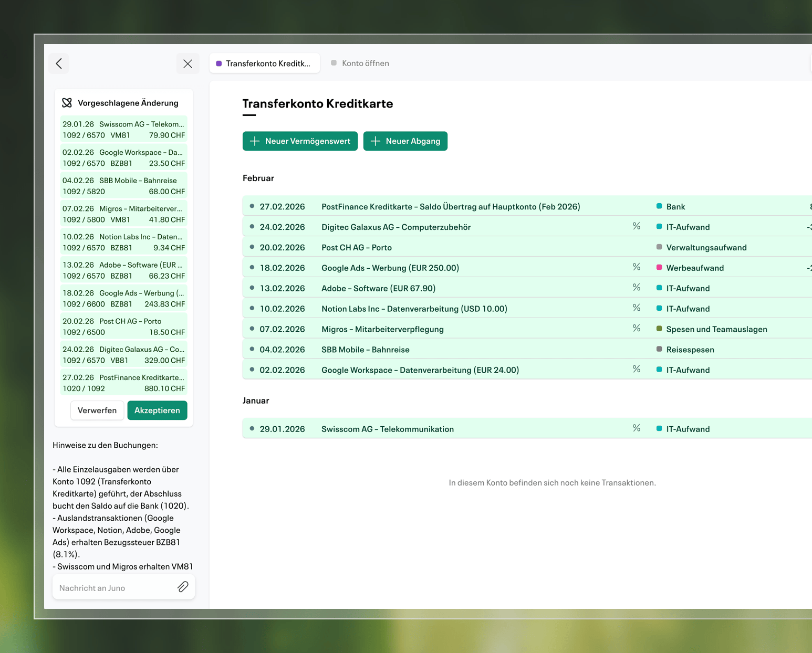Click percent icon on Notion Labs row
This screenshot has height=653, width=812.
[637, 308]
